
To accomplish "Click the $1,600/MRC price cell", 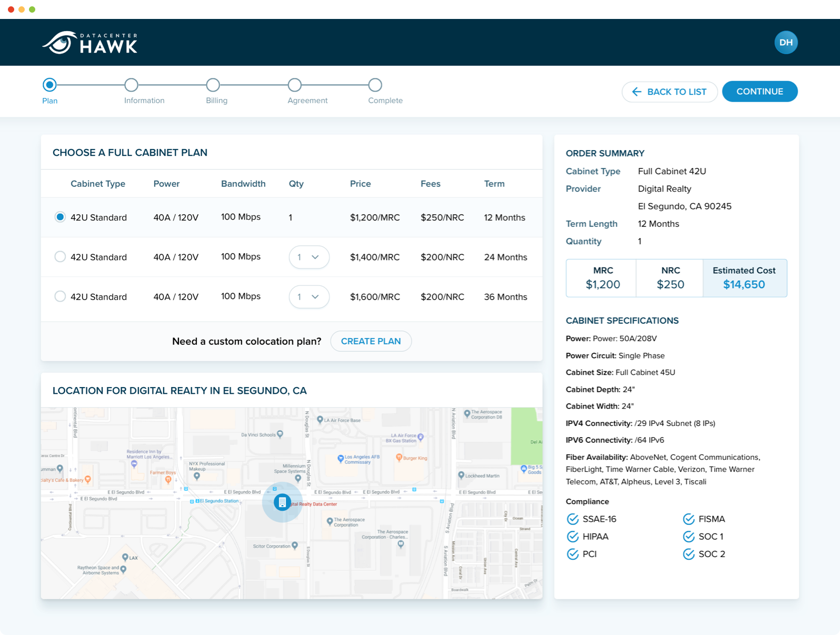I will [x=375, y=297].
